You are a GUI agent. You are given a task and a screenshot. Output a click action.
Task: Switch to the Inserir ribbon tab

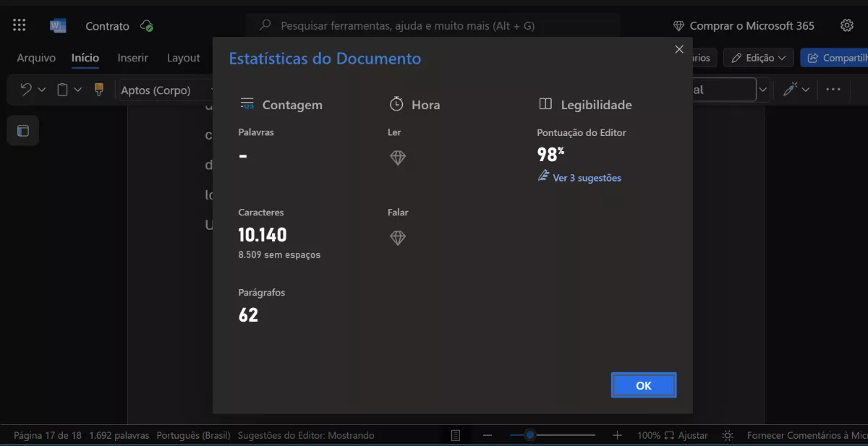(132, 57)
